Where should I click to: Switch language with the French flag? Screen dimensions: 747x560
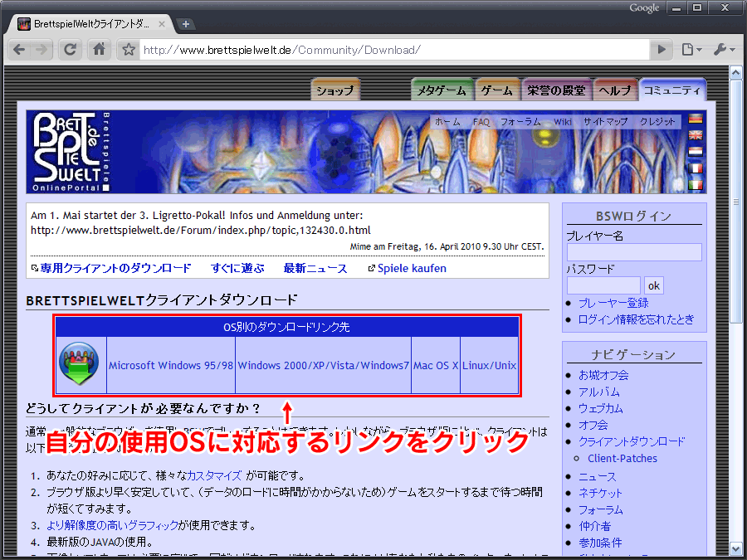coord(696,168)
